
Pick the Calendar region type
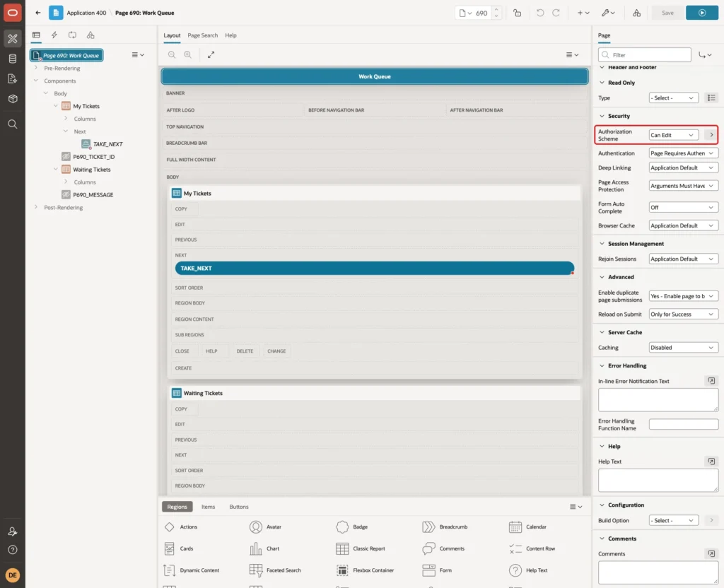(x=527, y=527)
